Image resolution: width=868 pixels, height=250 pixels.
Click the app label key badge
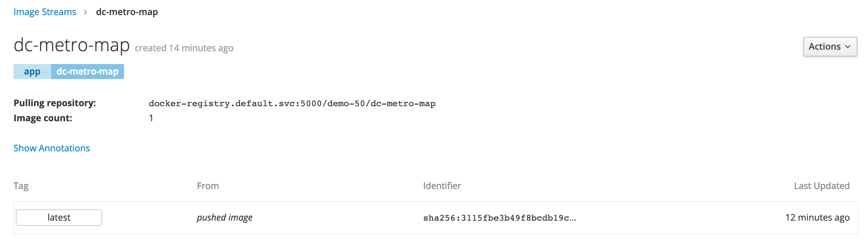pos(32,72)
